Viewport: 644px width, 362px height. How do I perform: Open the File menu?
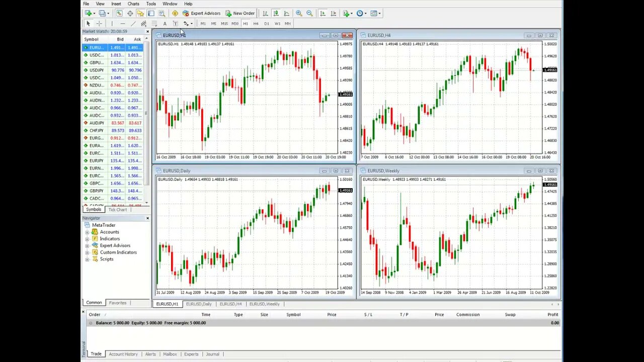pyautogui.click(x=86, y=4)
